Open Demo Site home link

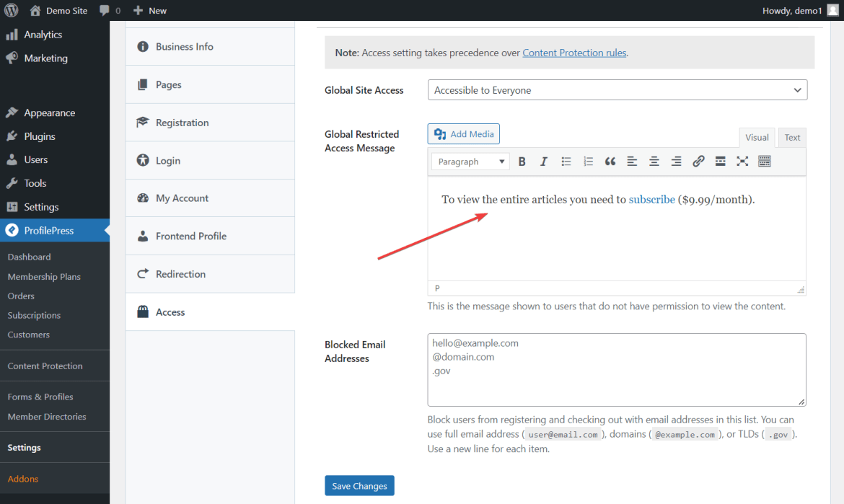58,10
